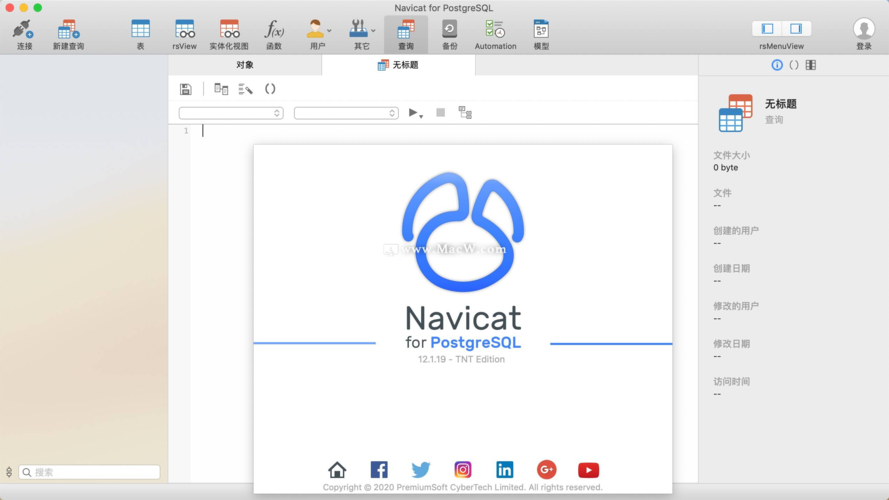Open Facebook link on splash screen
This screenshot has width=889, height=500.
coord(379,469)
